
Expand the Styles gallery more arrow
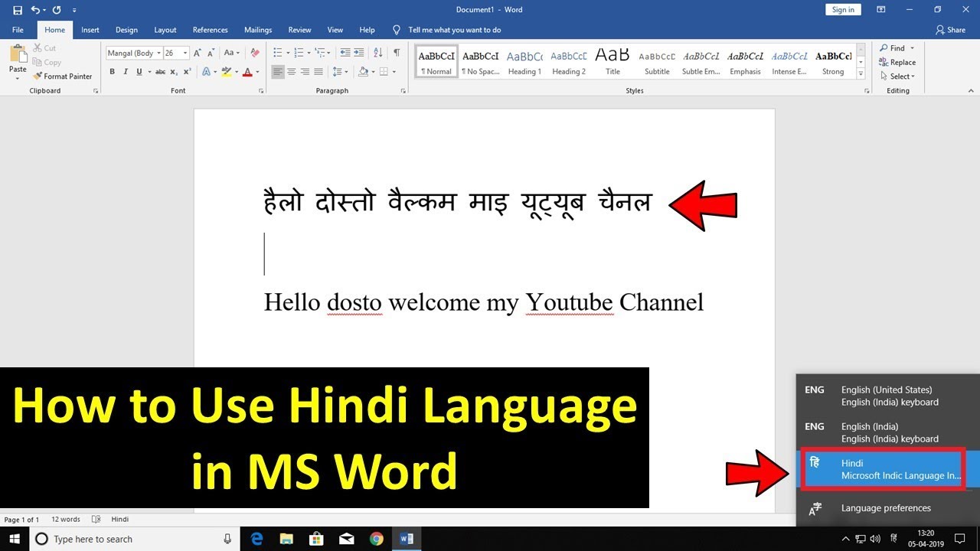tap(861, 73)
